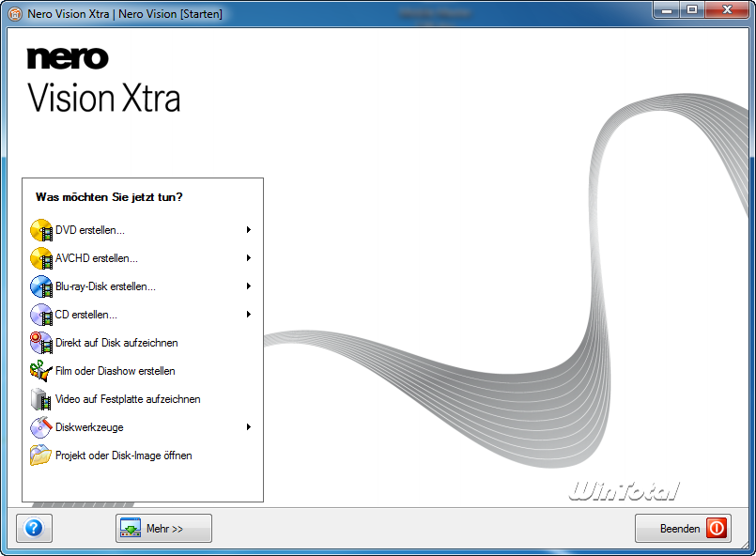Click the Video auf Festplatte aufzeichnen icon
Screen dimensions: 756x556
point(41,399)
